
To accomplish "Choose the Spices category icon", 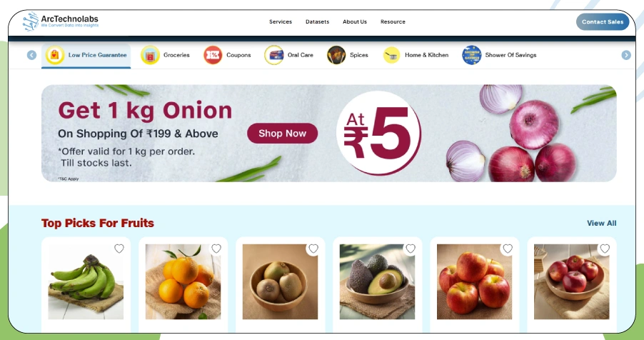I will click(336, 55).
